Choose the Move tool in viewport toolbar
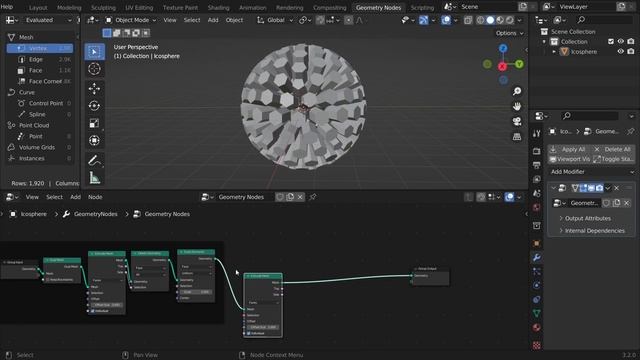Image resolution: width=640 pixels, height=360 pixels. [94, 89]
